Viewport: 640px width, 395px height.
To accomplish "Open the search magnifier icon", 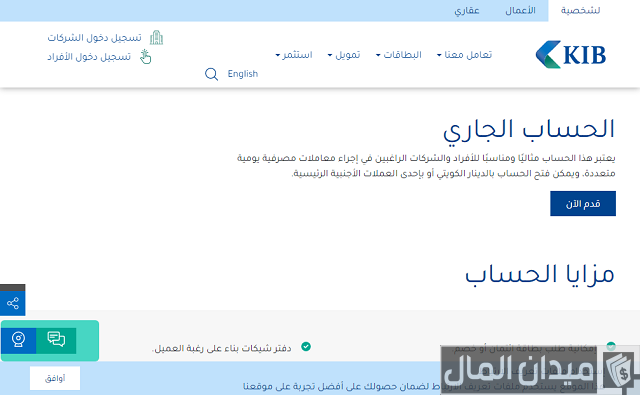I will (211, 74).
